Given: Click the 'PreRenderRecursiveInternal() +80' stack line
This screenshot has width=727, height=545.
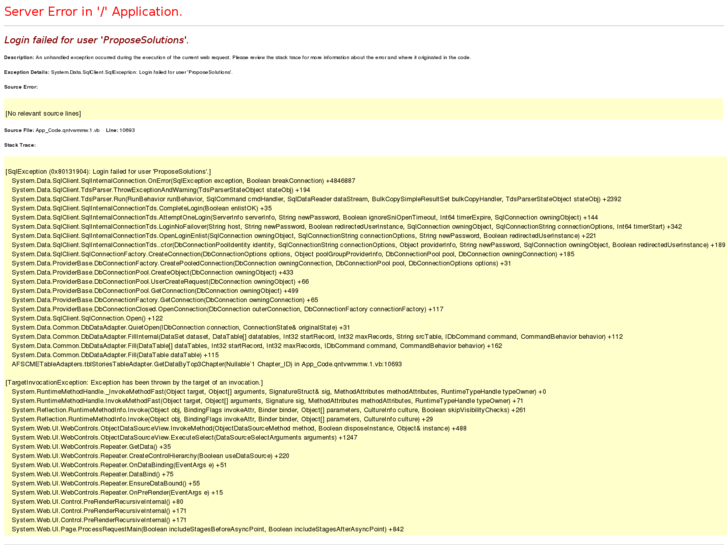Looking at the screenshot, I should point(97,502).
